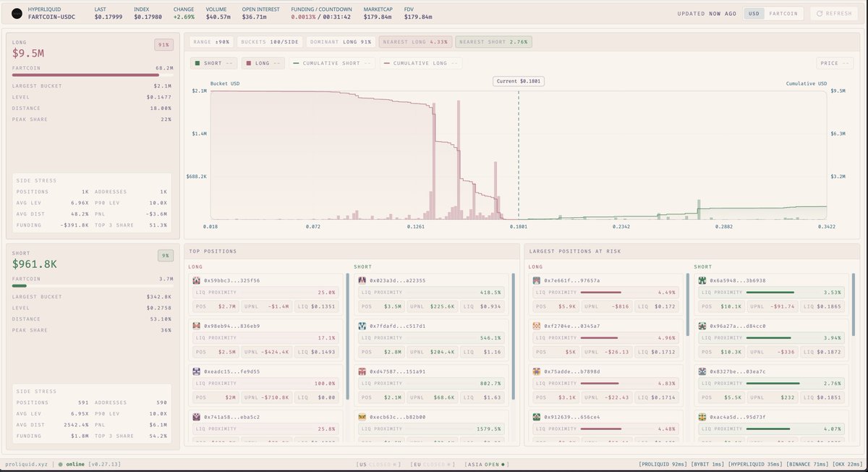The image size is (868, 472).
Task: Switch units to USD
Action: (x=754, y=14)
